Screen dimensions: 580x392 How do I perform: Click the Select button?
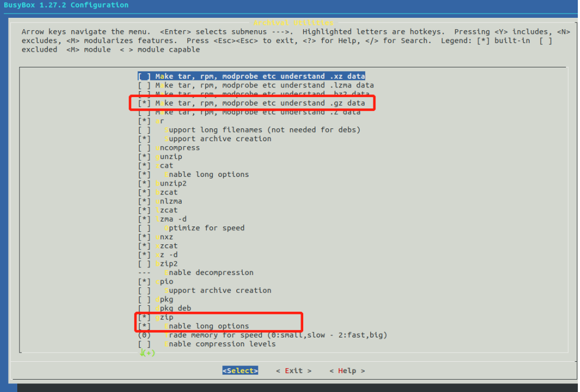(x=240, y=370)
